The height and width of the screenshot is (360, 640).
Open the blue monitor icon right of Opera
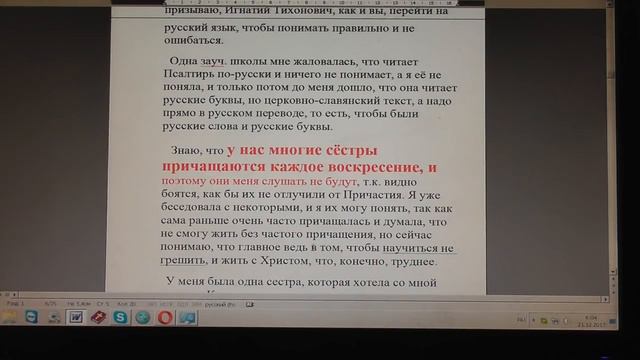pyautogui.click(x=187, y=317)
